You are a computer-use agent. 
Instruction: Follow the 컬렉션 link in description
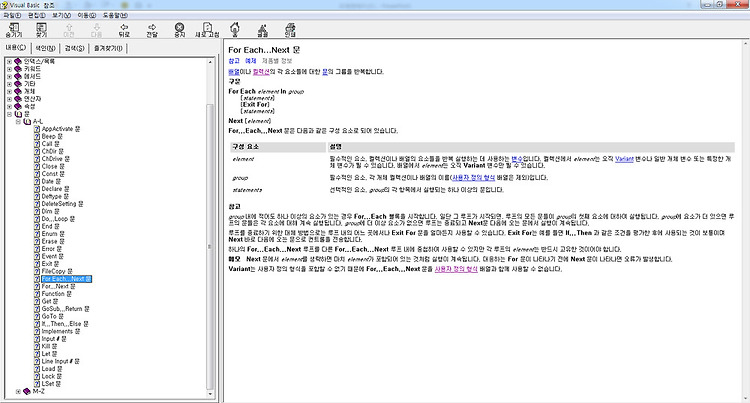tap(261, 72)
